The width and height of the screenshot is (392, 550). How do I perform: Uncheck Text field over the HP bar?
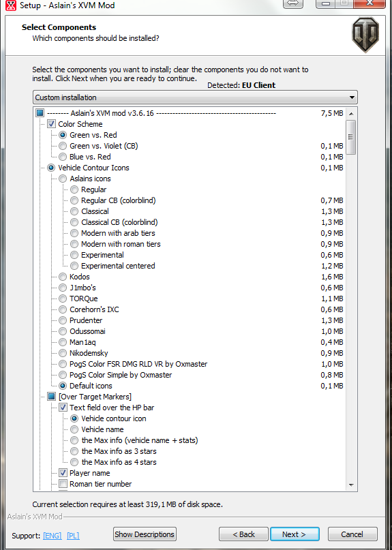point(63,408)
